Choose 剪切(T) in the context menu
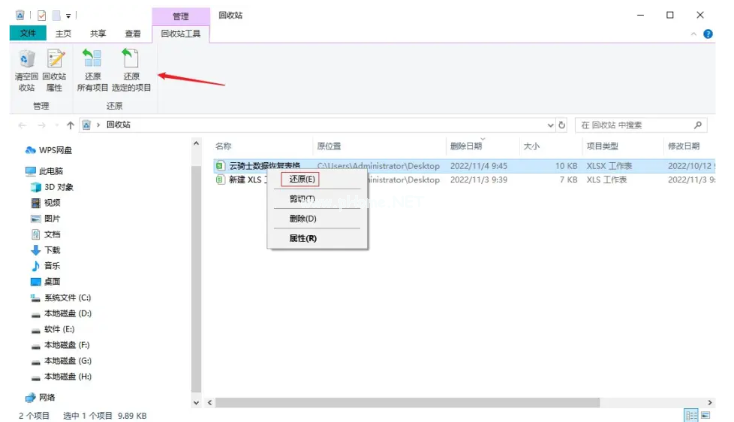734x422 pixels. point(302,199)
